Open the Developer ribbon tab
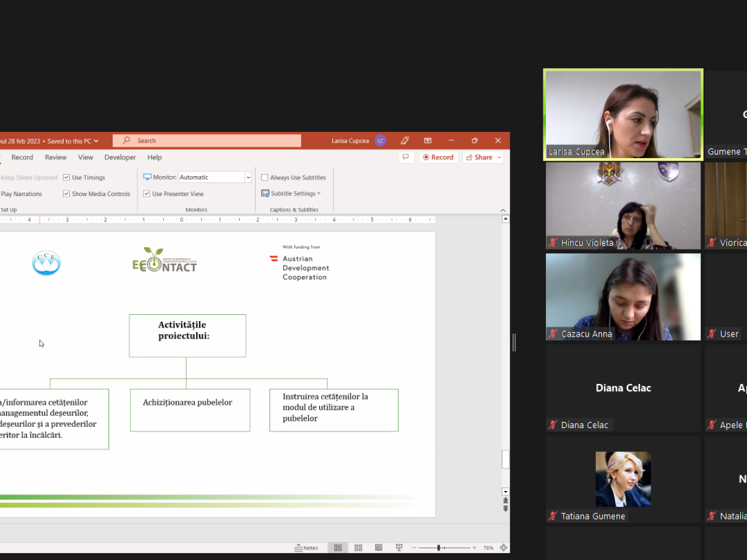The height and width of the screenshot is (560, 747). coord(120,157)
